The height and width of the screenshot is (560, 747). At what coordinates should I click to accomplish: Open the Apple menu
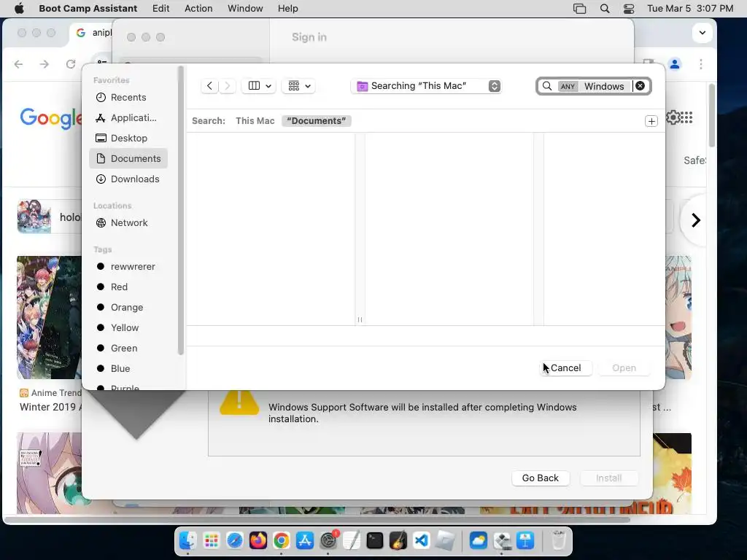(x=19, y=9)
